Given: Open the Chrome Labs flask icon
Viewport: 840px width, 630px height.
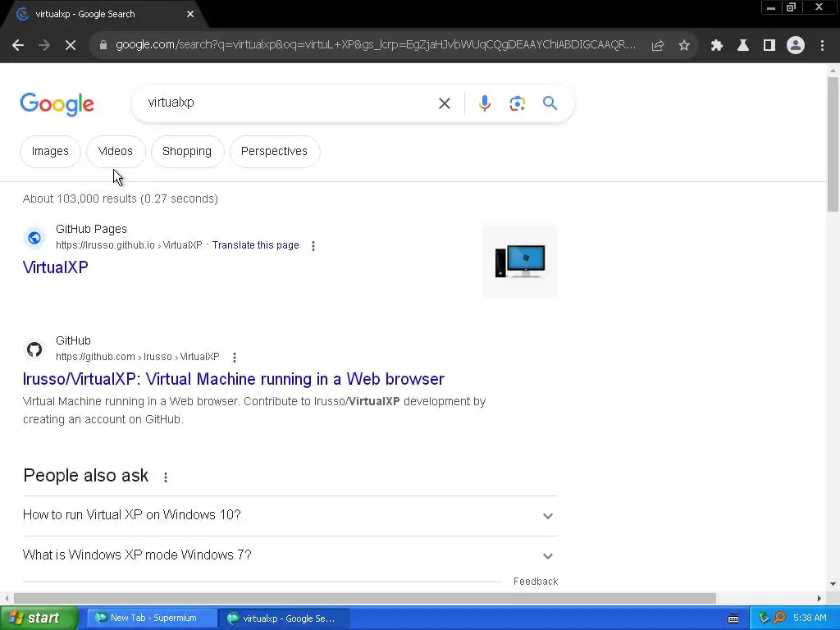Looking at the screenshot, I should [x=743, y=46].
